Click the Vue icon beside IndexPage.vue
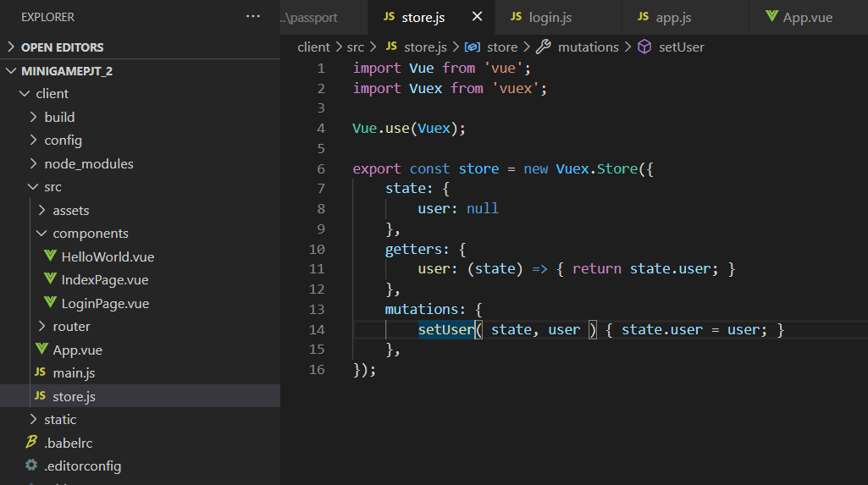This screenshot has width=868, height=485. pos(50,278)
